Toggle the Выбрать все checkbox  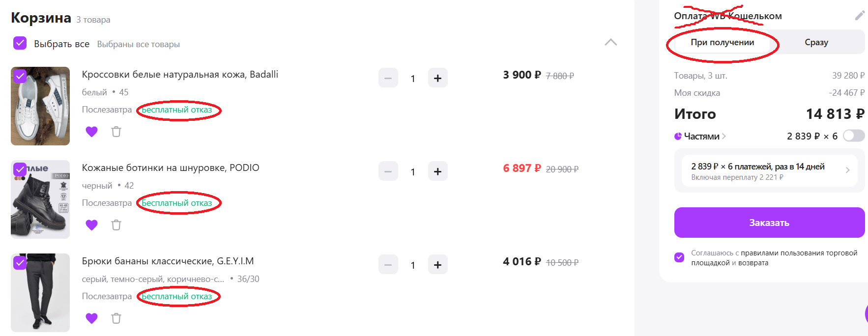20,43
